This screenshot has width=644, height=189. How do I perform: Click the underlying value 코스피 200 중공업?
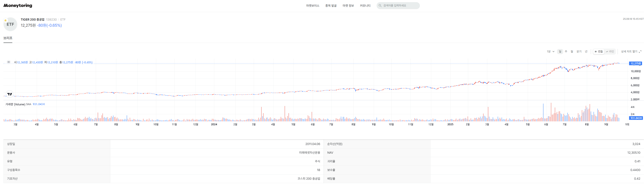coord(309,179)
